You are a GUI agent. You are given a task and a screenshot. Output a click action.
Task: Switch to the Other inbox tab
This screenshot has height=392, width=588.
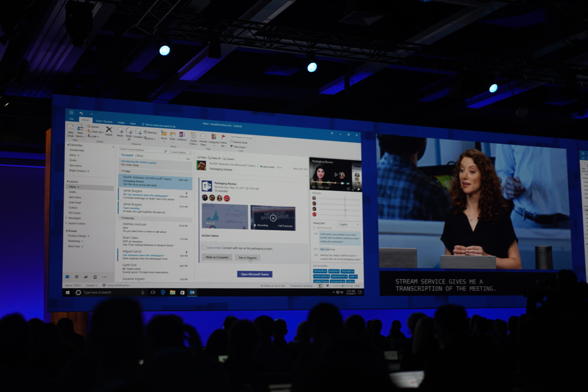tap(139, 156)
